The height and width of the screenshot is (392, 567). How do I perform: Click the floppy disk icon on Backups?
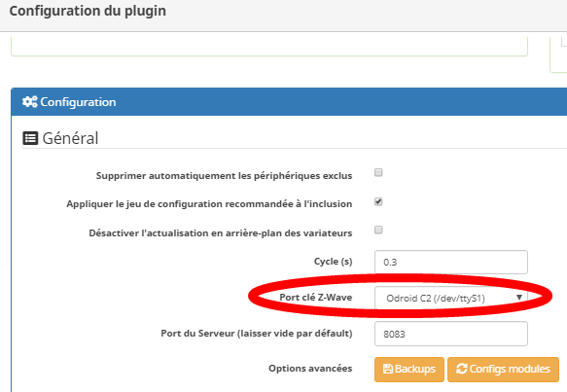point(388,369)
